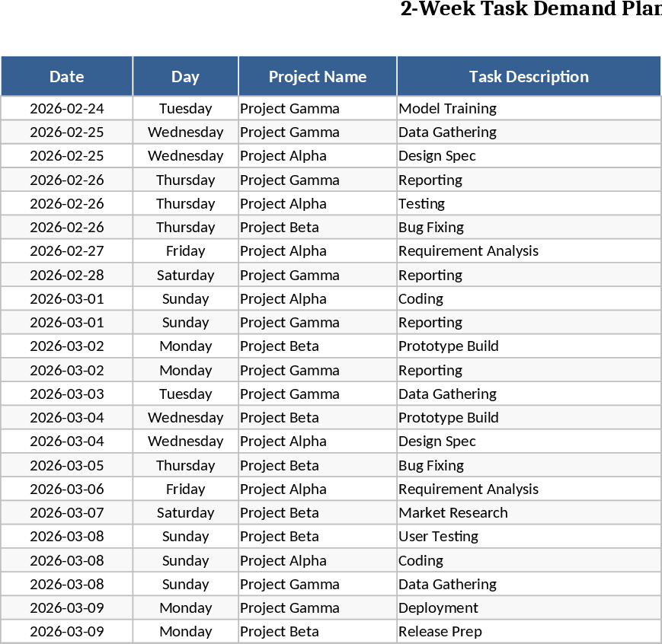
Task: Select the date cell 2026-02-28
Action: (67, 275)
